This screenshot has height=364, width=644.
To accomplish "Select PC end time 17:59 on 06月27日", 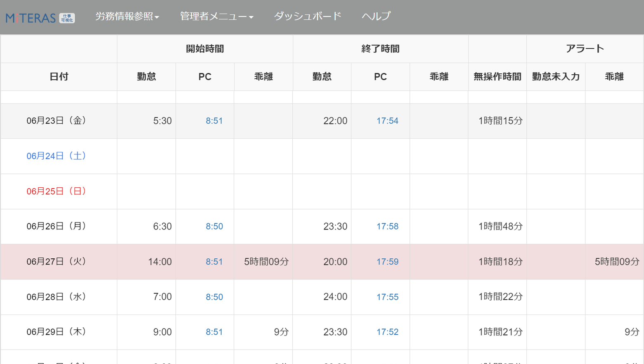I will [387, 262].
